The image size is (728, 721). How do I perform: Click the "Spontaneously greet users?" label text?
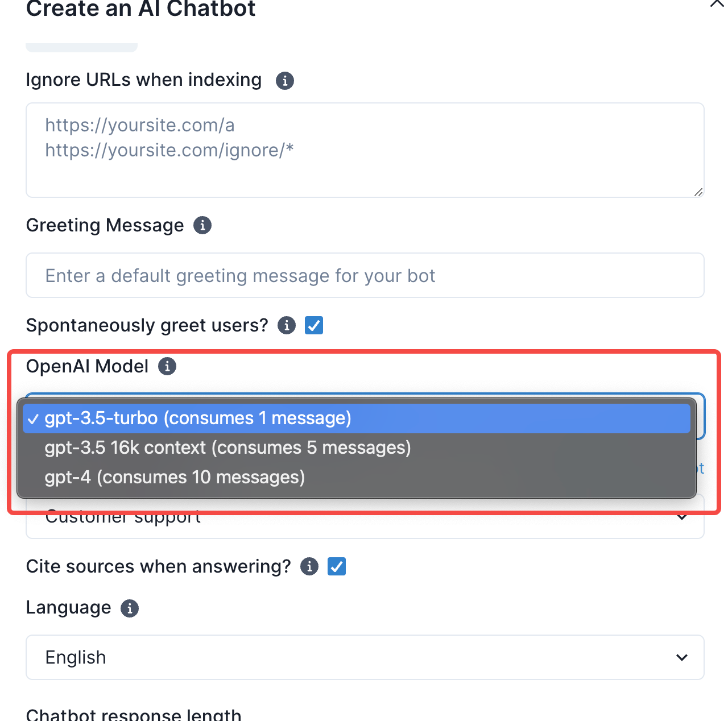[x=147, y=326]
